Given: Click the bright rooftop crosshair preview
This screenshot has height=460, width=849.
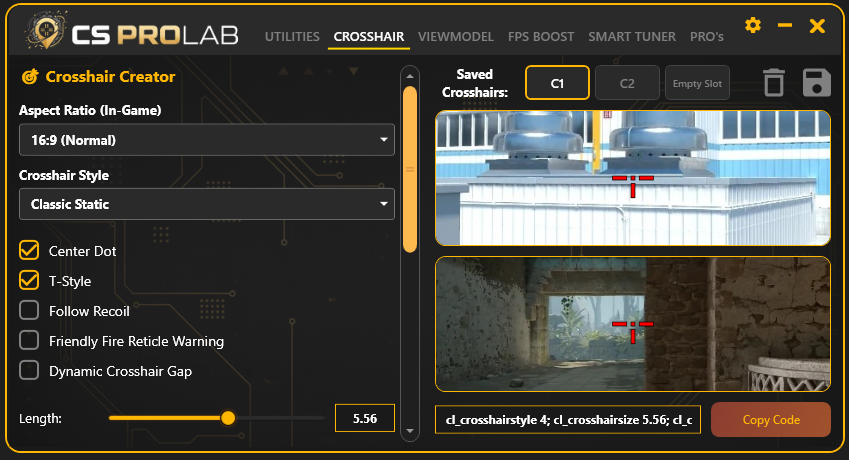Looking at the screenshot, I should tap(633, 178).
